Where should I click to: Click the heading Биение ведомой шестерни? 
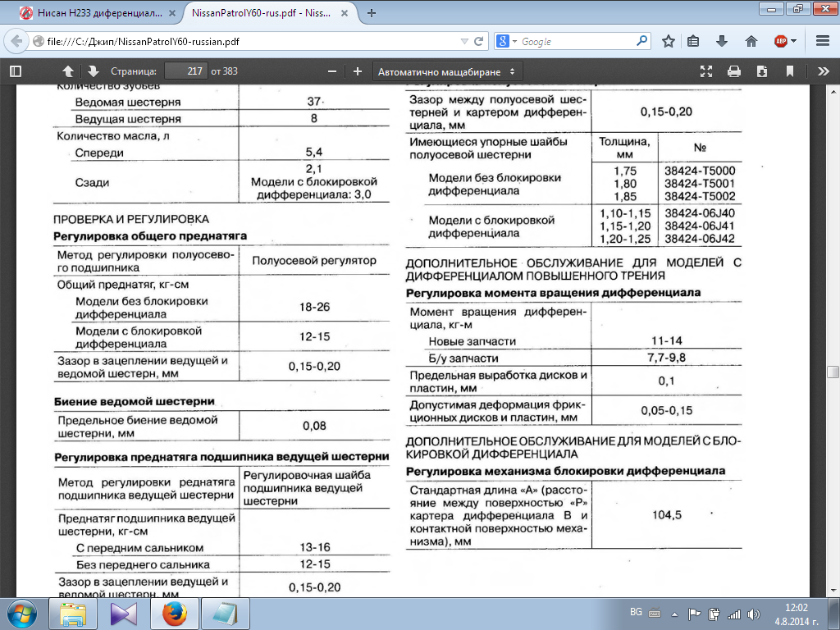(x=135, y=401)
